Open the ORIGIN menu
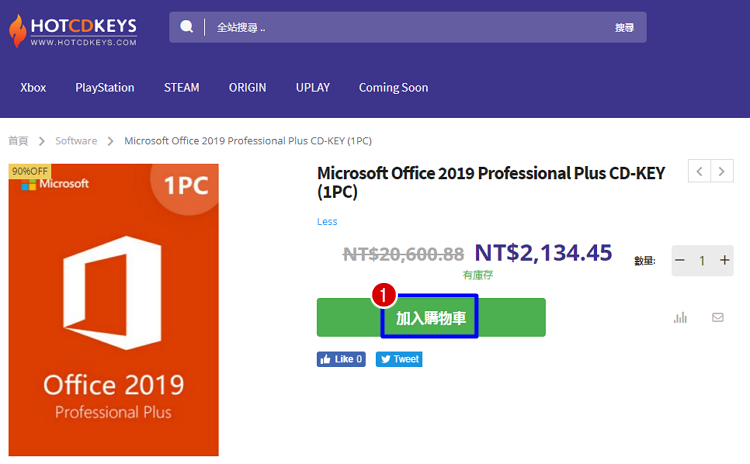 tap(247, 88)
